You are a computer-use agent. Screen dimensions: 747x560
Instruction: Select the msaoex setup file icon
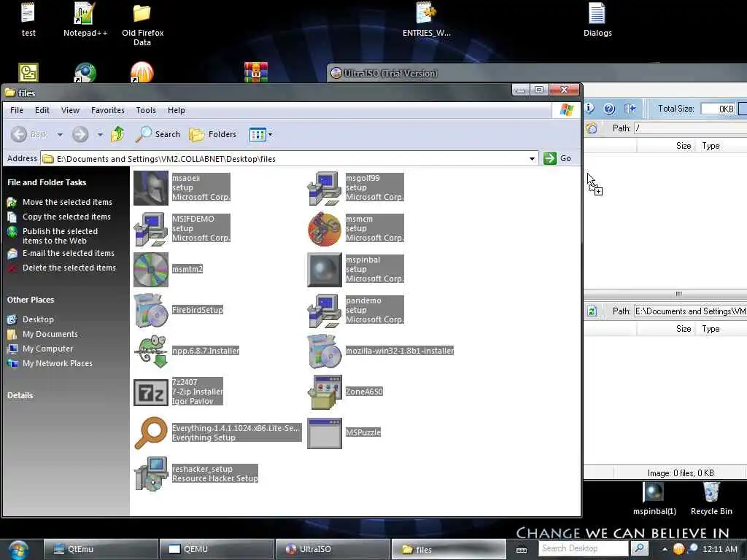pos(150,187)
